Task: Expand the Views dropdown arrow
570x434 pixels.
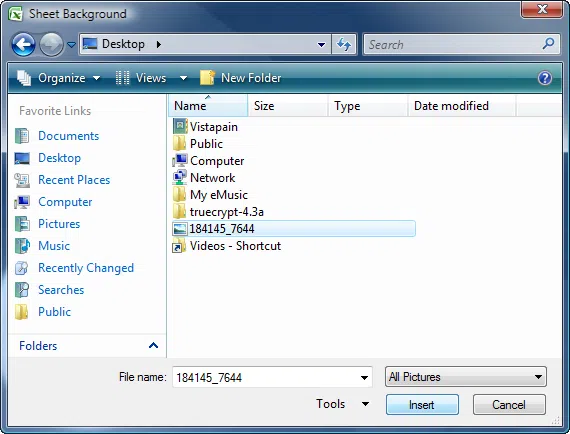Action: click(183, 78)
